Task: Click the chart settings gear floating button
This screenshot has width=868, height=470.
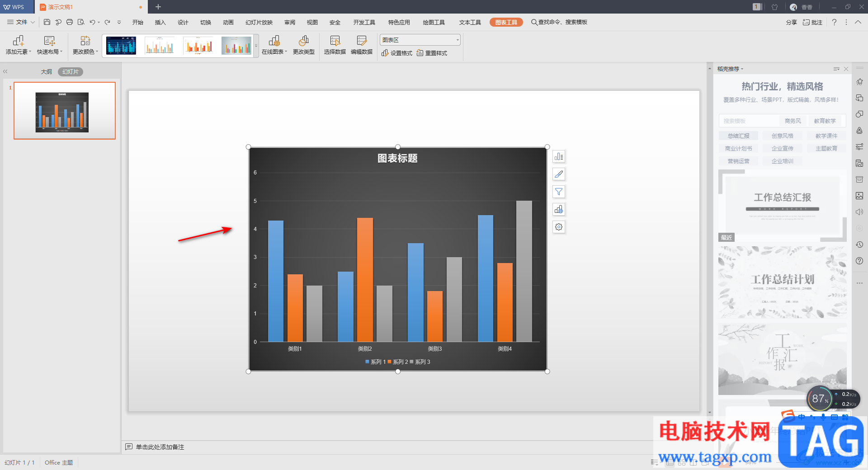Action: pos(559,227)
